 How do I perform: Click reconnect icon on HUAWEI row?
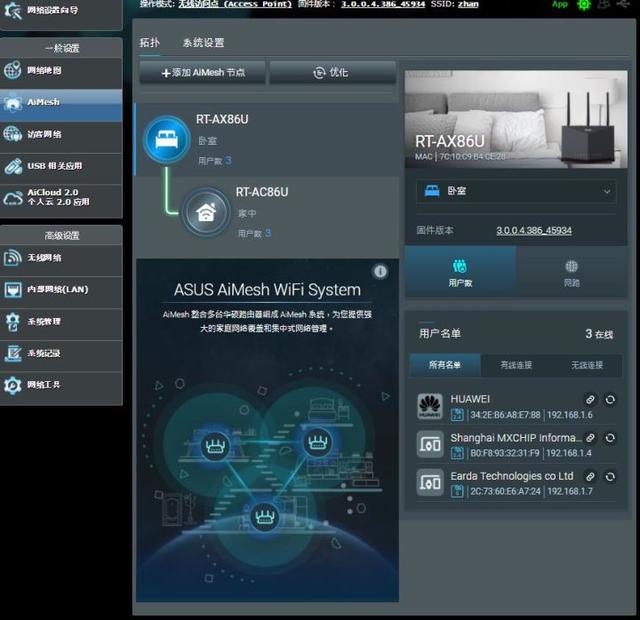[x=610, y=399]
